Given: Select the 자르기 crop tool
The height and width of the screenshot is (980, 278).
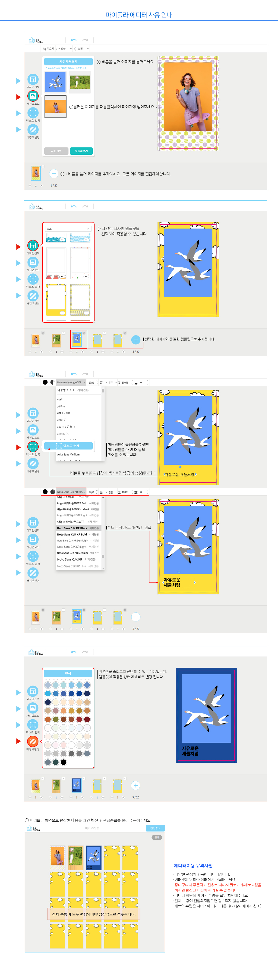Looking at the screenshot, I should click(x=48, y=49).
